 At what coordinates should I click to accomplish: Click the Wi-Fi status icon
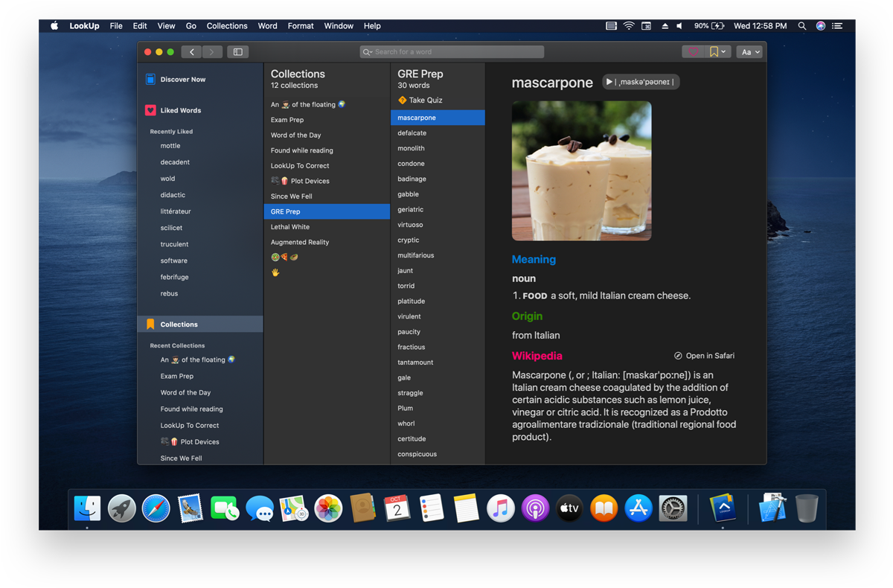click(x=629, y=26)
